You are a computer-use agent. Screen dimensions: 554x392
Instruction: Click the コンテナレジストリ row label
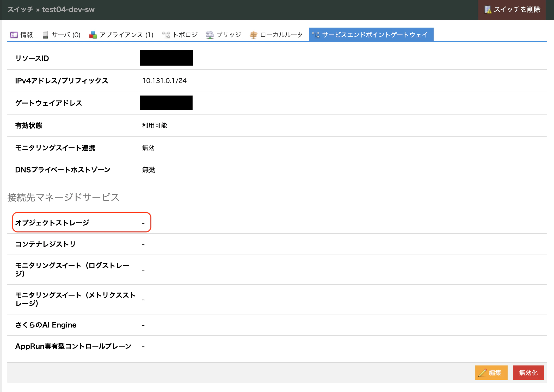(45, 244)
